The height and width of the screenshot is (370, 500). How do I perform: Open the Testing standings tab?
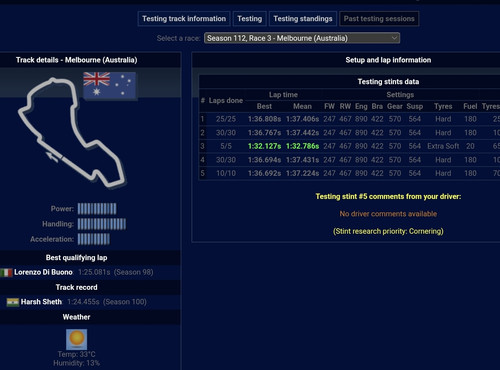[303, 19]
